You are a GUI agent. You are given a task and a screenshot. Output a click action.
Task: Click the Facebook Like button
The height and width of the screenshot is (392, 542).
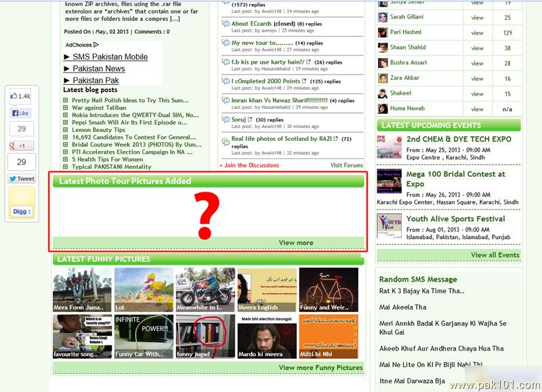(21, 113)
